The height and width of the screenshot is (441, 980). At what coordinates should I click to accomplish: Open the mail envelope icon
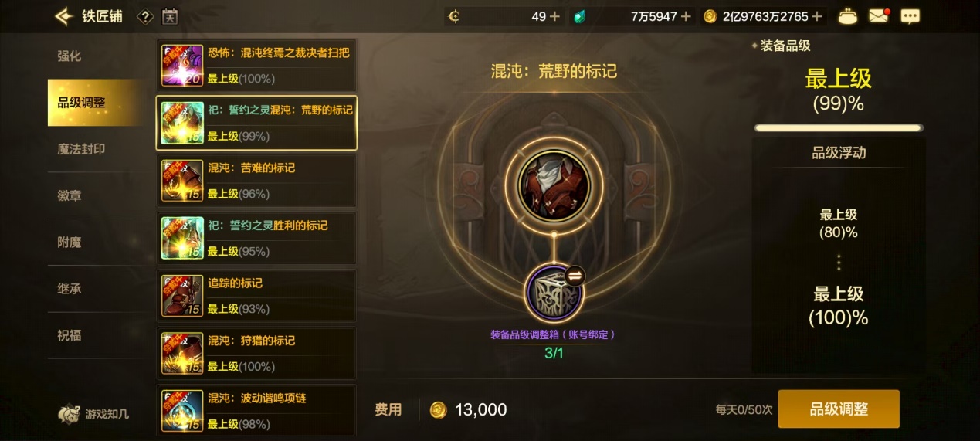click(879, 15)
